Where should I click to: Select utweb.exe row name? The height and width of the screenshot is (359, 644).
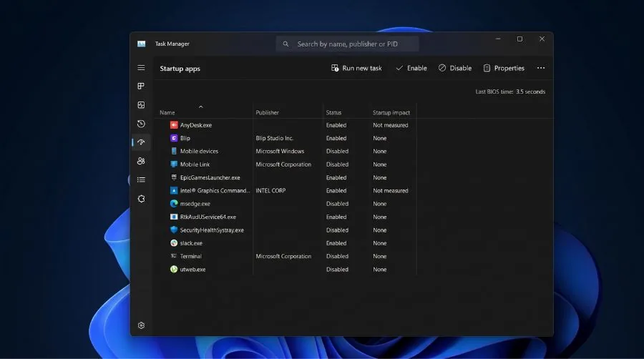click(x=192, y=269)
